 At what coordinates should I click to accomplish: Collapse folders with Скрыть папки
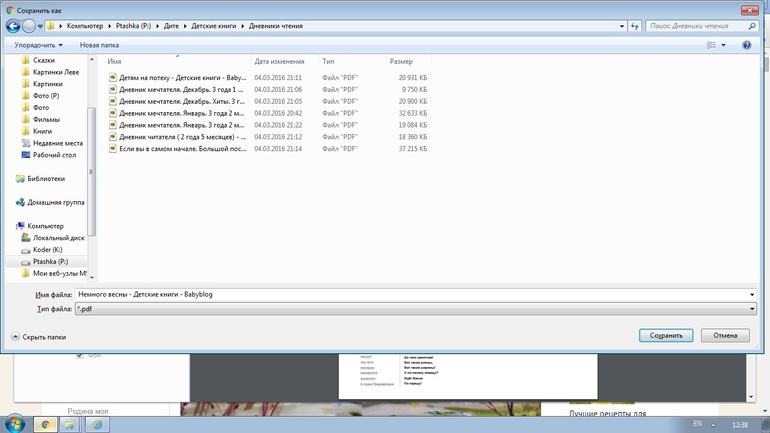(38, 337)
